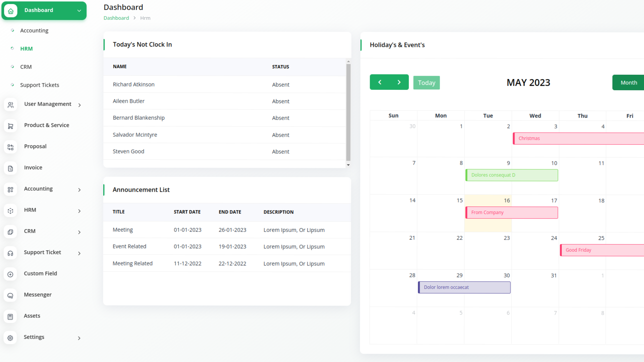Click Today button on calendar
This screenshot has width=644, height=362.
(426, 83)
